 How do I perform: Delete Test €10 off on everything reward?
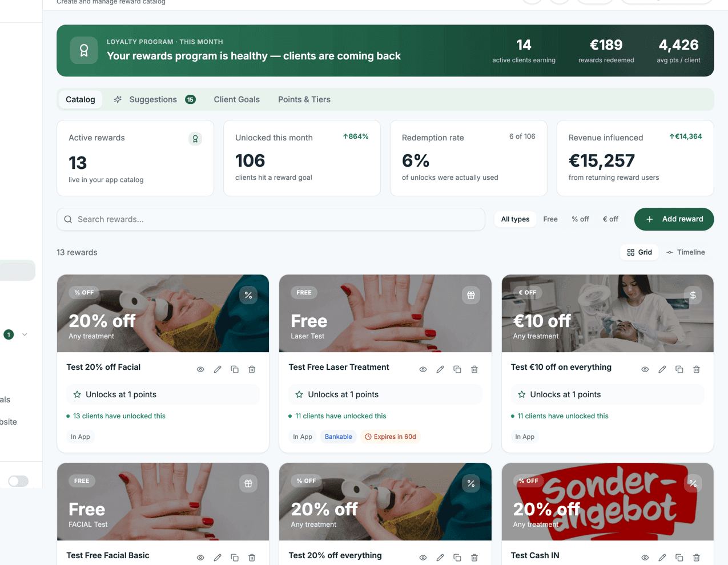(697, 369)
